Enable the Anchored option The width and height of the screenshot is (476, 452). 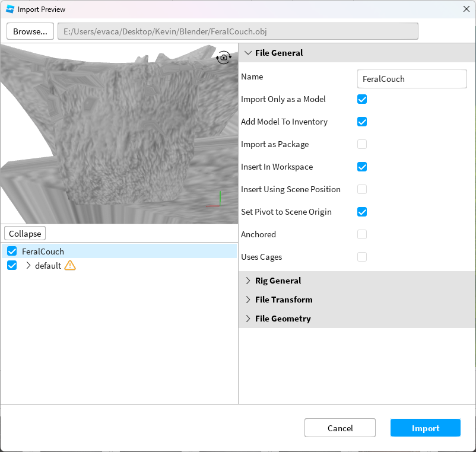[x=362, y=234]
